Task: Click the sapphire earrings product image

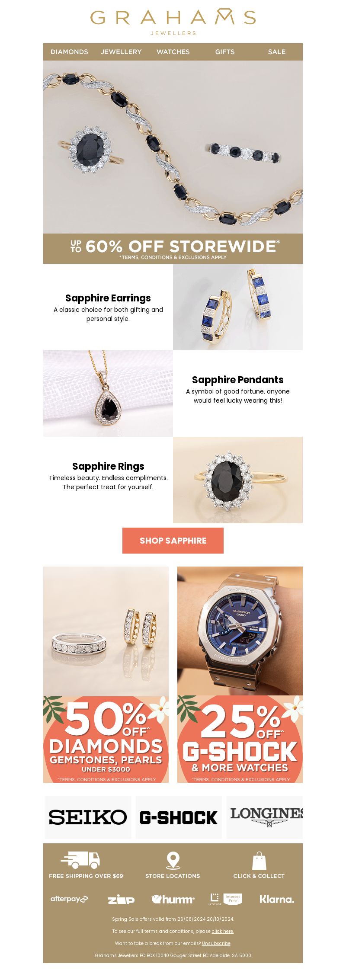Action: [238, 307]
